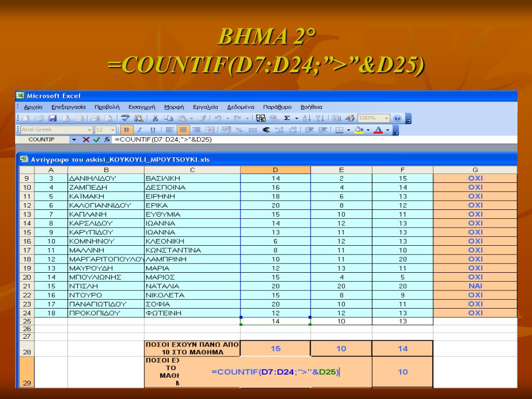Toggle Align Right

tap(196, 130)
